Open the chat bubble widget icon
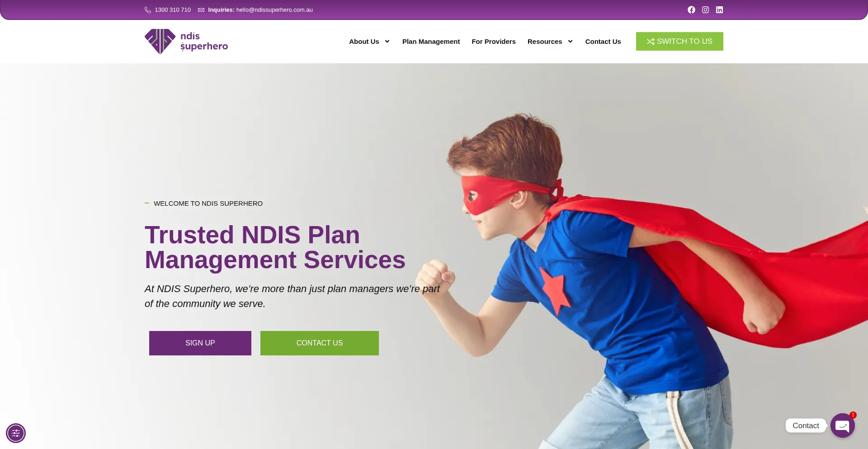Viewport: 868px width, 449px height. [x=843, y=425]
